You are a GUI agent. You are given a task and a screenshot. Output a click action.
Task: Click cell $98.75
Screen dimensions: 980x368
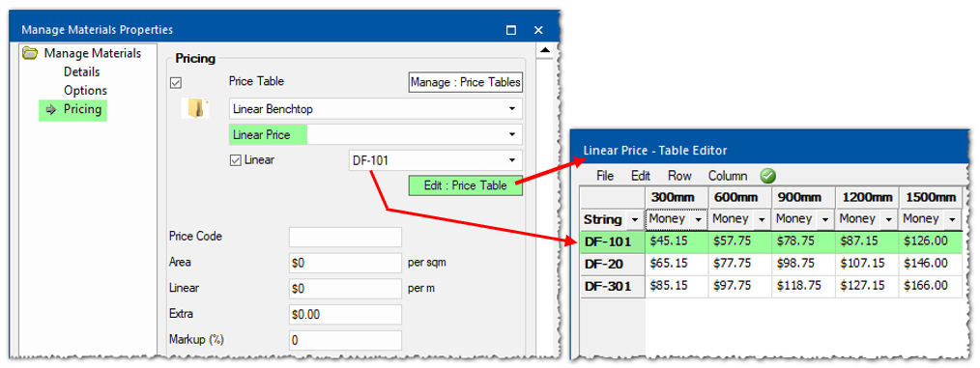click(x=804, y=265)
